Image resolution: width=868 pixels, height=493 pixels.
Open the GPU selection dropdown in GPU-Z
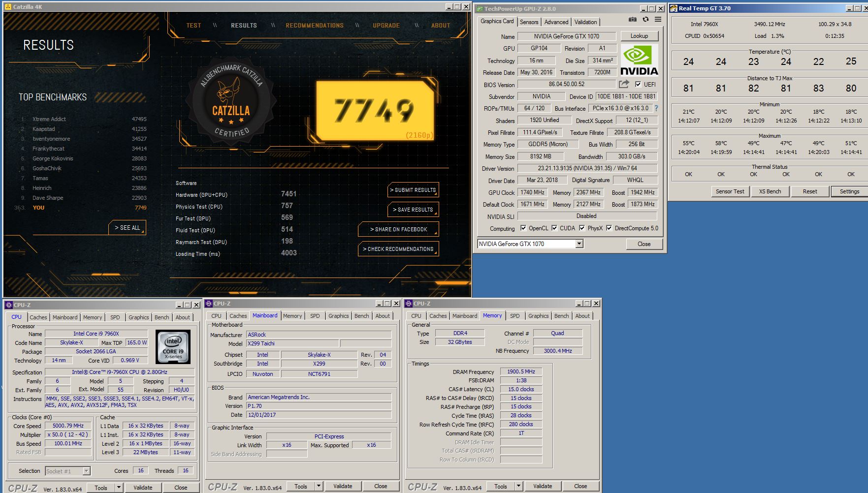[x=579, y=244]
